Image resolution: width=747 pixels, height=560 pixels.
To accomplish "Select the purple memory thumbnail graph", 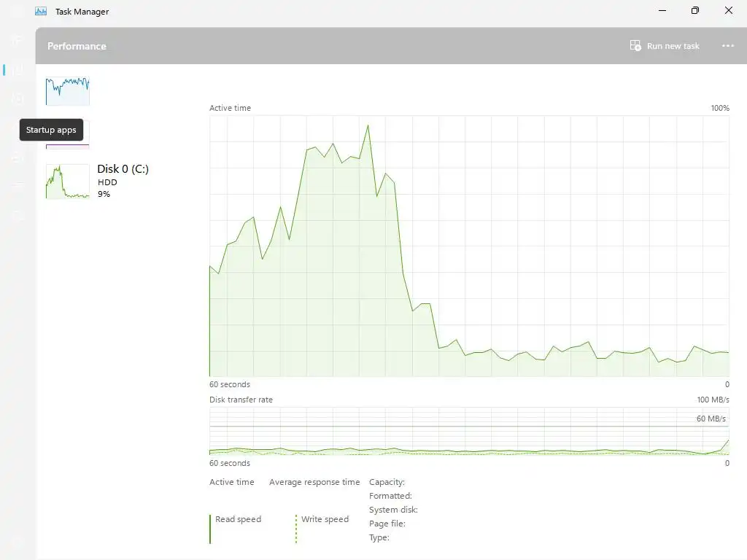I will coord(68,146).
